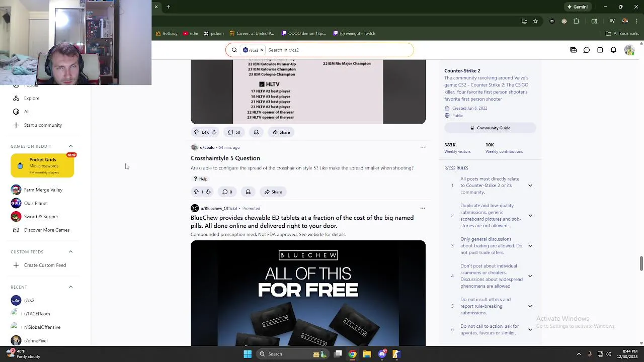This screenshot has height=362, width=644.
Task: Open r/FACEITcom in Recent list
Action: coord(37,314)
